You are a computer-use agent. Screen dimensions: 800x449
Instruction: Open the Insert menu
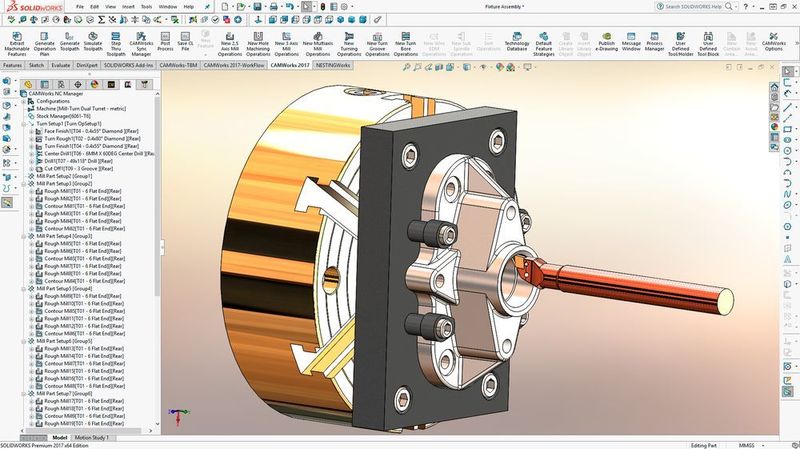(x=128, y=7)
